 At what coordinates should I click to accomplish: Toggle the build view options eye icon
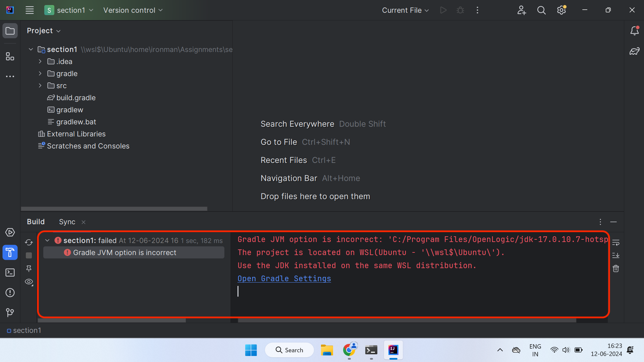29,282
